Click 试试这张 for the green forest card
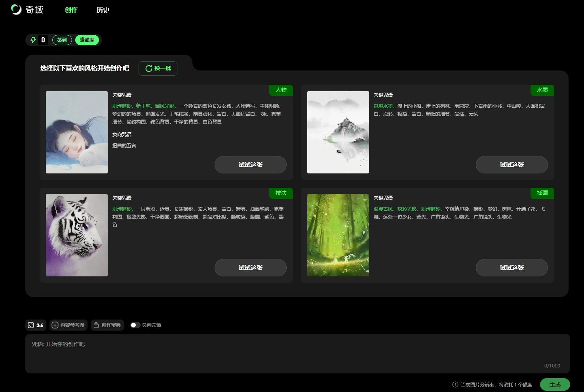Viewport: 584px width, 392px height. pos(512,268)
